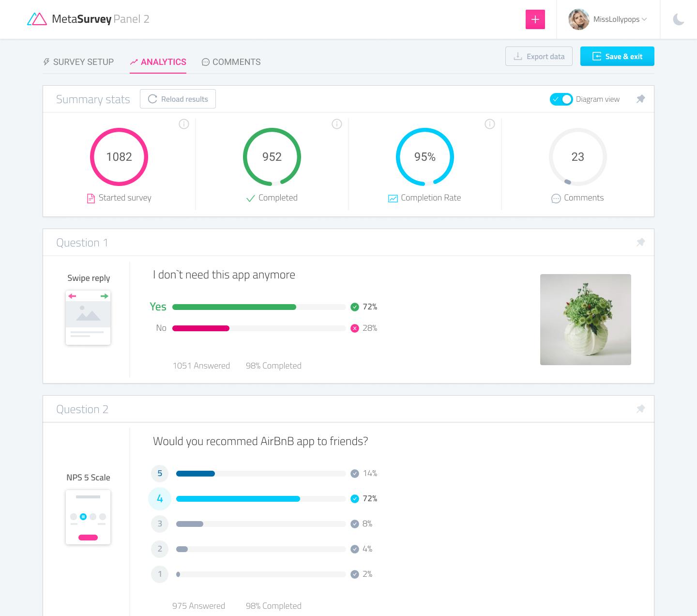
Task: Click the Reload results button
Action: pyautogui.click(x=178, y=99)
